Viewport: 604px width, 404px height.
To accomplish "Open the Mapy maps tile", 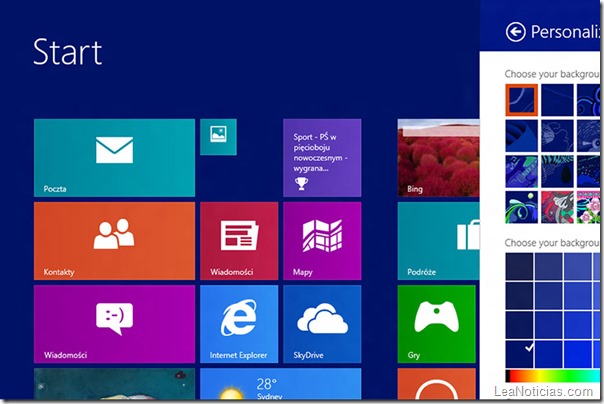I will tap(322, 241).
